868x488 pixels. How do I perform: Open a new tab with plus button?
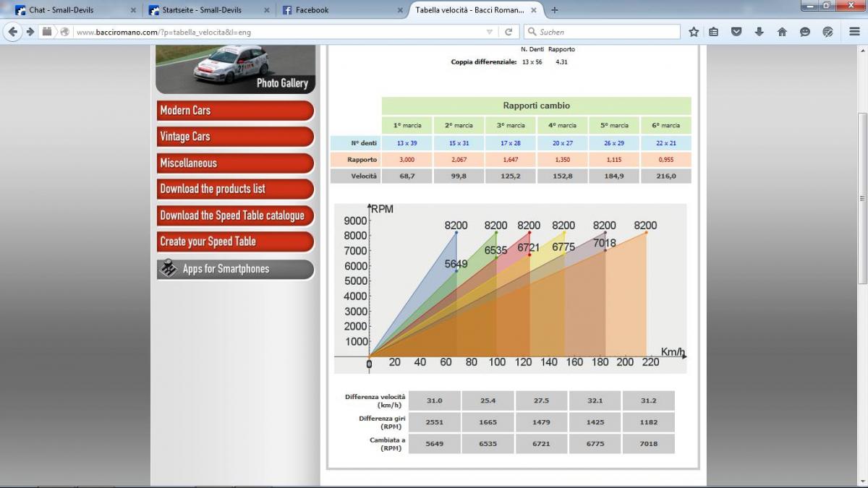pyautogui.click(x=555, y=10)
